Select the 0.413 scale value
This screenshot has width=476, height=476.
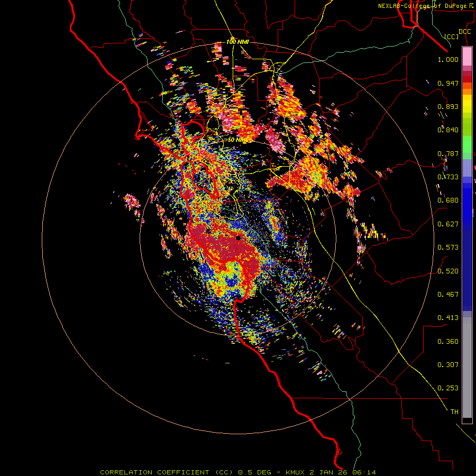click(448, 318)
